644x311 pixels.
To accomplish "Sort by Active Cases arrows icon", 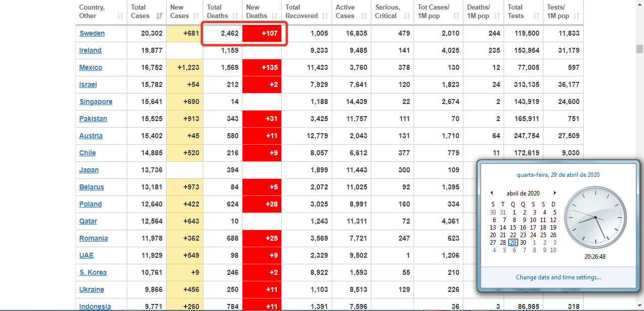I will (365, 16).
